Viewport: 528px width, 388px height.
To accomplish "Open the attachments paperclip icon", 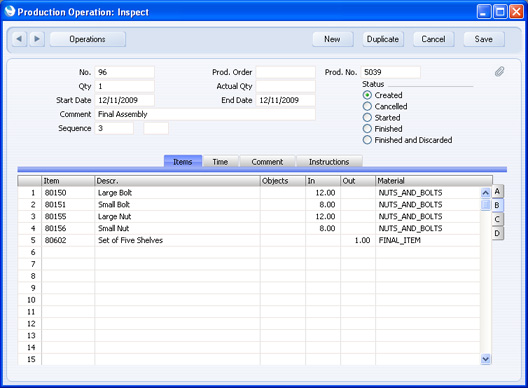I will 499,71.
